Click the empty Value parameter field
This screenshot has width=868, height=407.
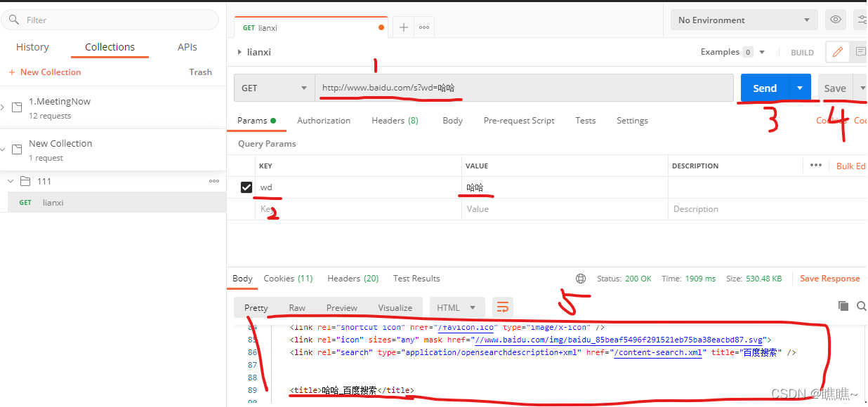pos(565,209)
